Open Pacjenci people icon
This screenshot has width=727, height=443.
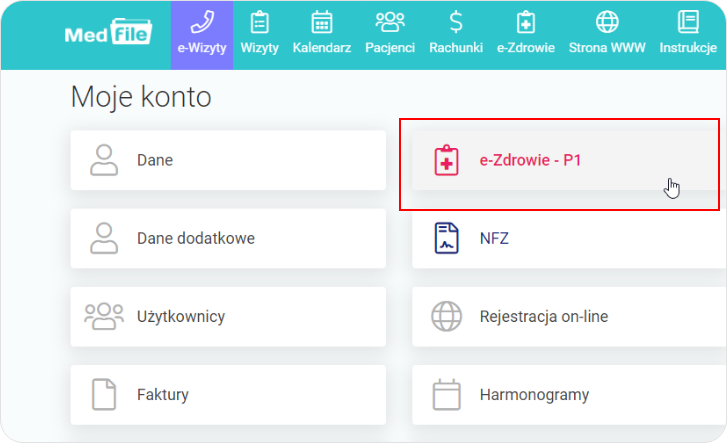(390, 23)
